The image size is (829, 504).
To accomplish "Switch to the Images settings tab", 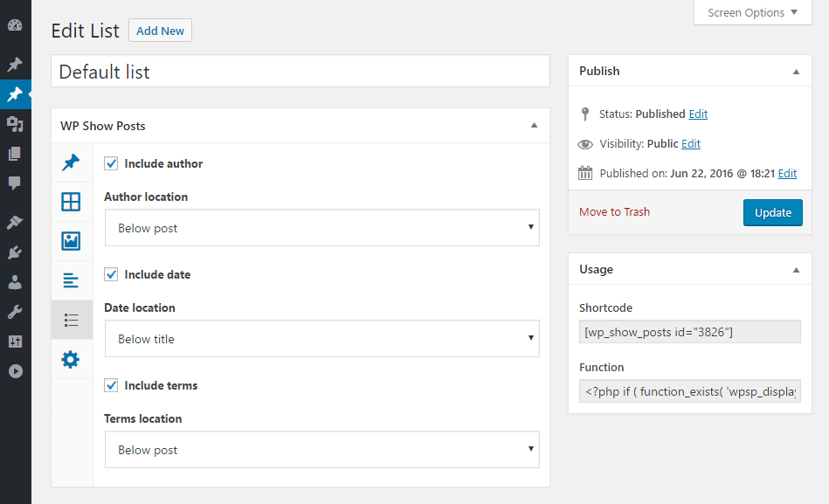I will 71,241.
